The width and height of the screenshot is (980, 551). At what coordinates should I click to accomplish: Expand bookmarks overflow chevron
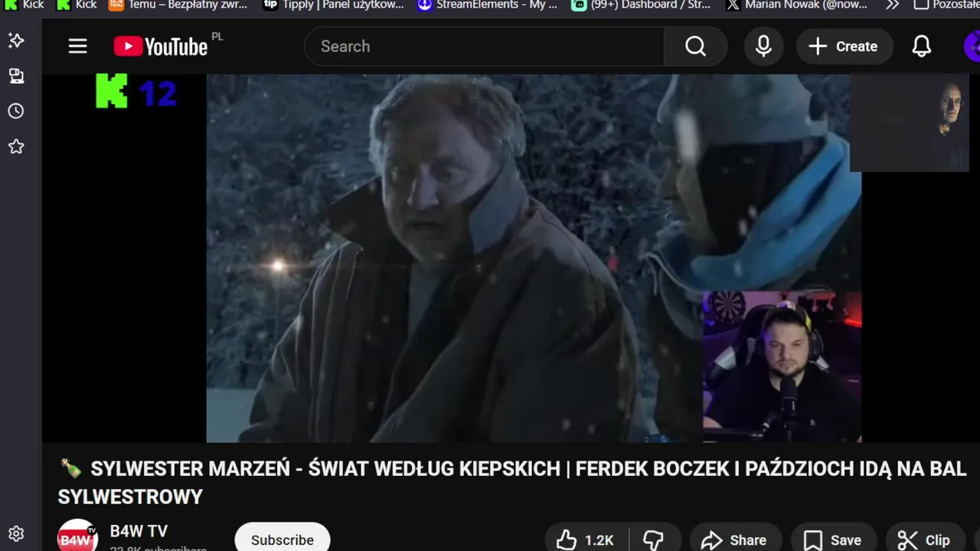click(893, 5)
